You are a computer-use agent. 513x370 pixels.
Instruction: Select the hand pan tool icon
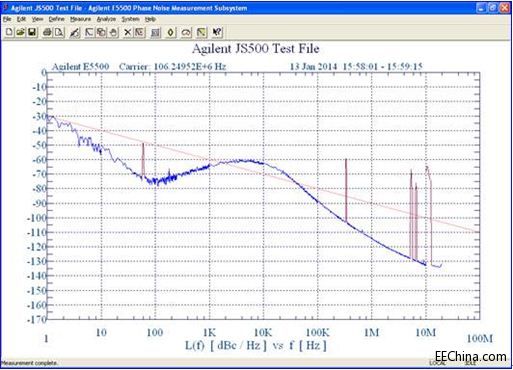pos(113,32)
